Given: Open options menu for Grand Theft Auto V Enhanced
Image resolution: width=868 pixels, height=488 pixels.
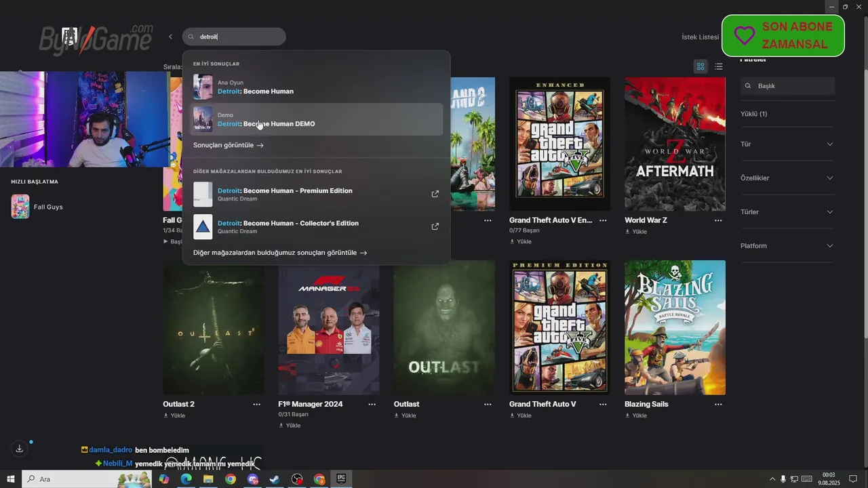Looking at the screenshot, I should 603,220.
